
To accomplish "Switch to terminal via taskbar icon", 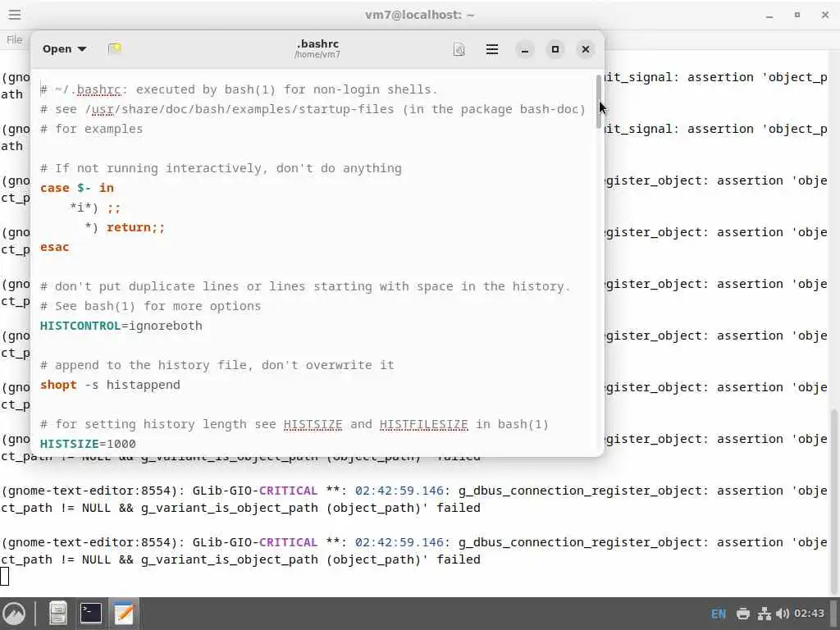I will tap(91, 614).
